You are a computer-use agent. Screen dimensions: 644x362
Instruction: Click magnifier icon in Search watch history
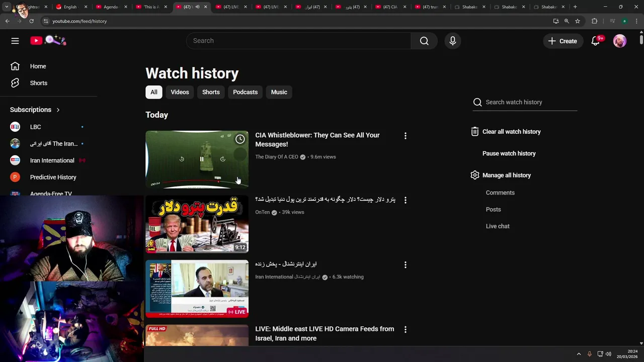coord(477,102)
